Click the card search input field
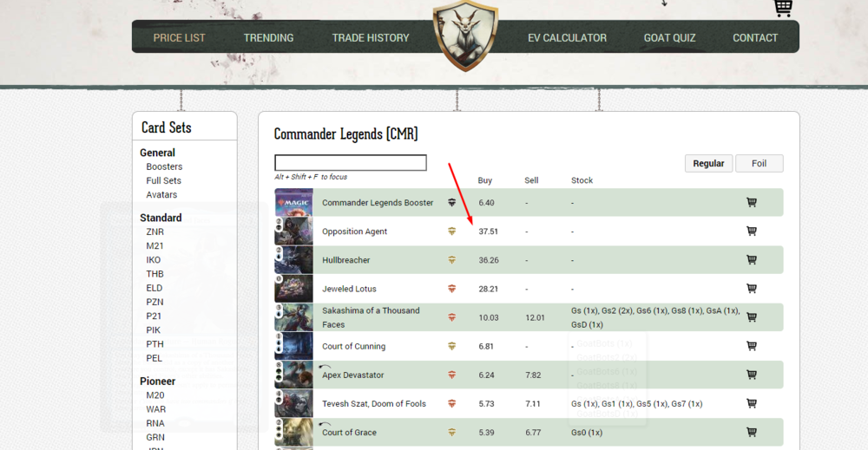868x450 pixels. tap(351, 163)
